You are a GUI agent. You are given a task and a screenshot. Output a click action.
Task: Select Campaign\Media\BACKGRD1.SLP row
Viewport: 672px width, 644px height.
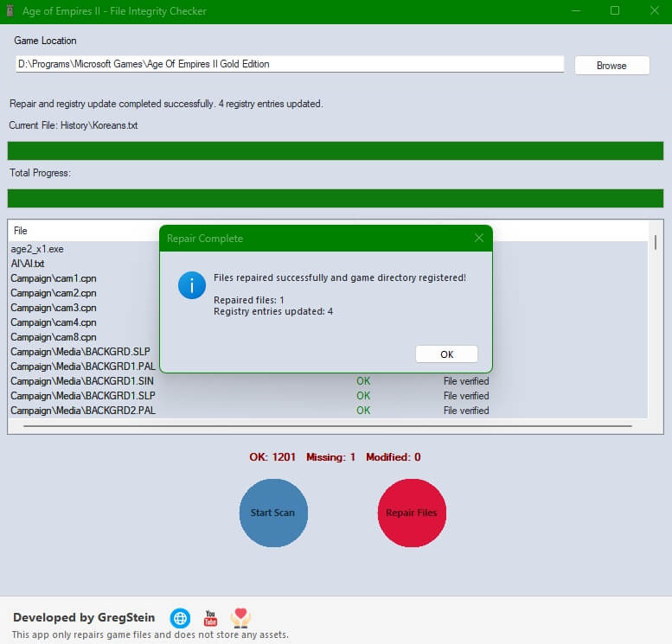click(328, 396)
